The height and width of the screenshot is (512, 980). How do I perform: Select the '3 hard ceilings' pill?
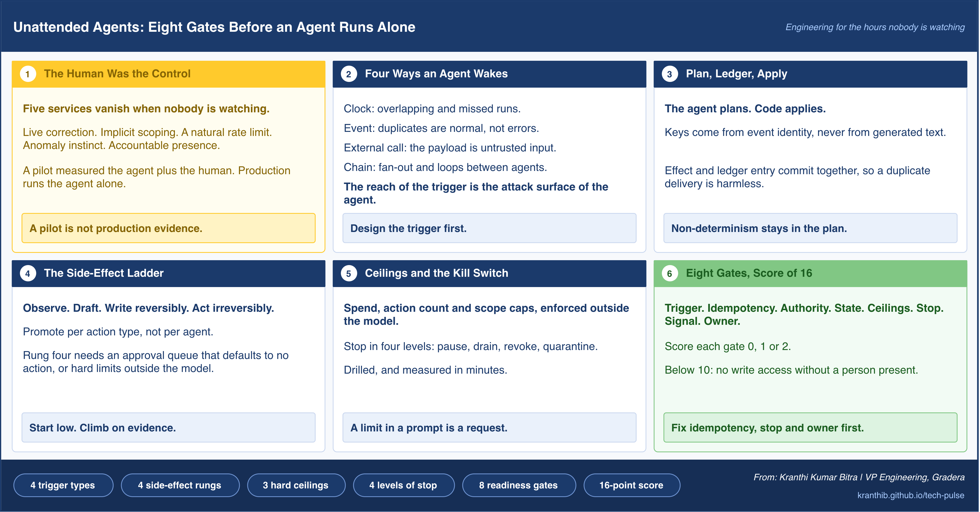296,485
